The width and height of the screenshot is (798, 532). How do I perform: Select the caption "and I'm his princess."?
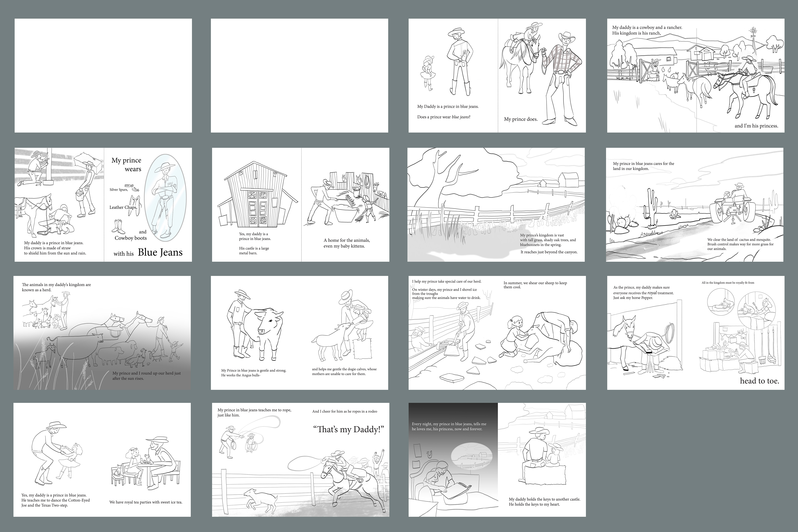[x=757, y=126]
